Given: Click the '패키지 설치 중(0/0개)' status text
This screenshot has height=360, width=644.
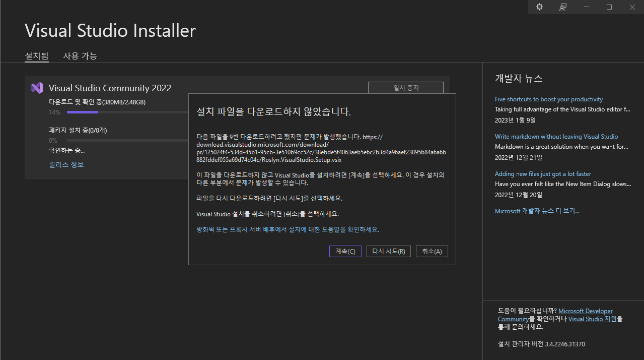Looking at the screenshot, I should coord(78,130).
